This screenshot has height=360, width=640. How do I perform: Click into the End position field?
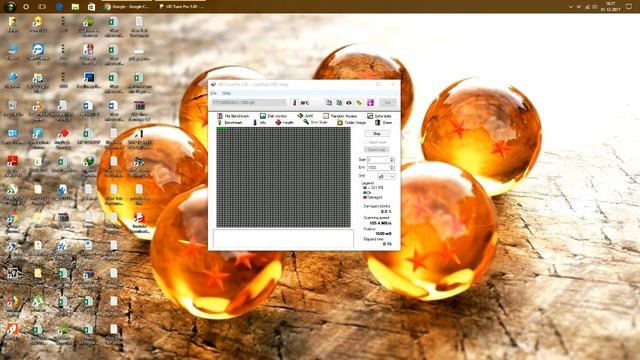tap(378, 167)
